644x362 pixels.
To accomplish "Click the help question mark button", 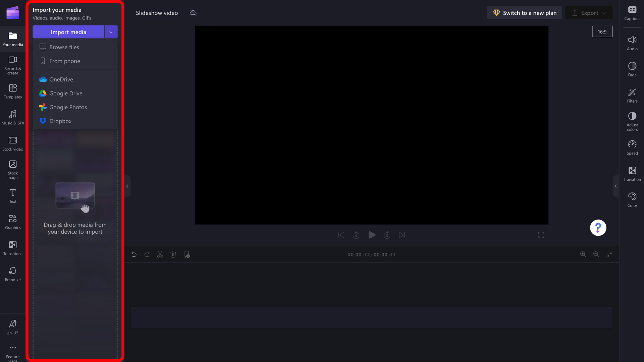I will [598, 228].
